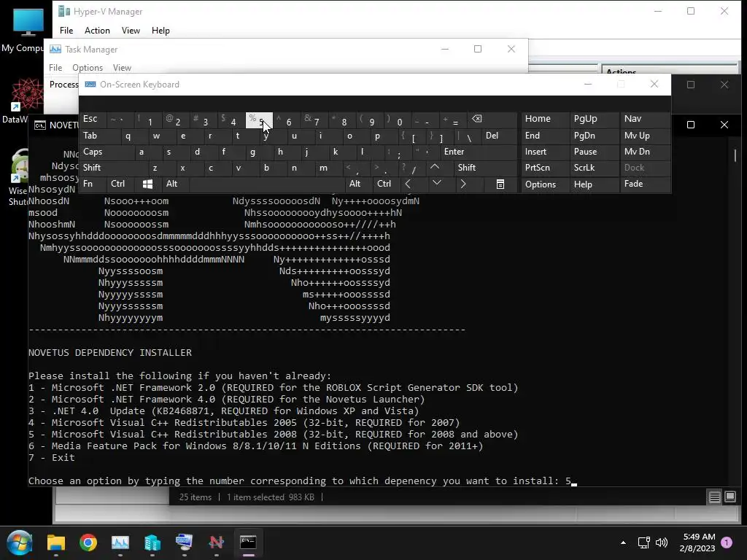Click the taskbar clock showing 5:49 AM

(697, 542)
